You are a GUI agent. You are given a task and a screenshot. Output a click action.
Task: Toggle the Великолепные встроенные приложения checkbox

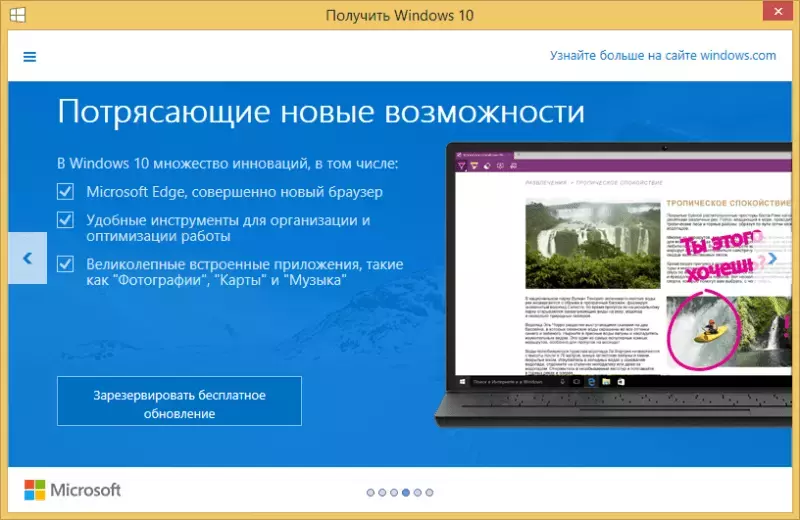(x=65, y=264)
